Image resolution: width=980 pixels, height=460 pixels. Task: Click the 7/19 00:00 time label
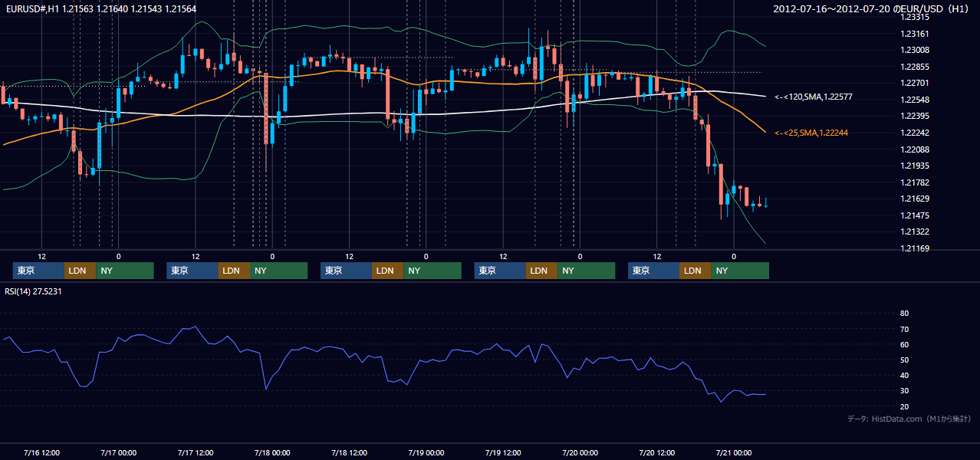(x=426, y=452)
